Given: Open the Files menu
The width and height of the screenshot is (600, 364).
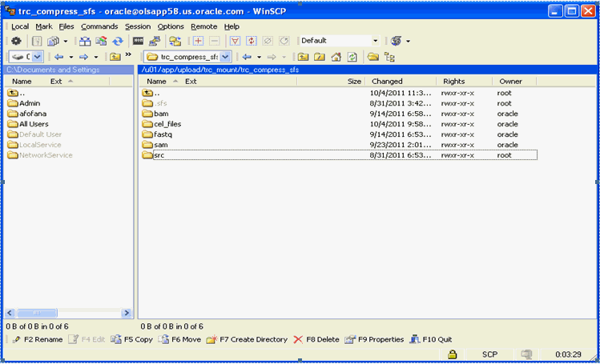Looking at the screenshot, I should (x=66, y=26).
